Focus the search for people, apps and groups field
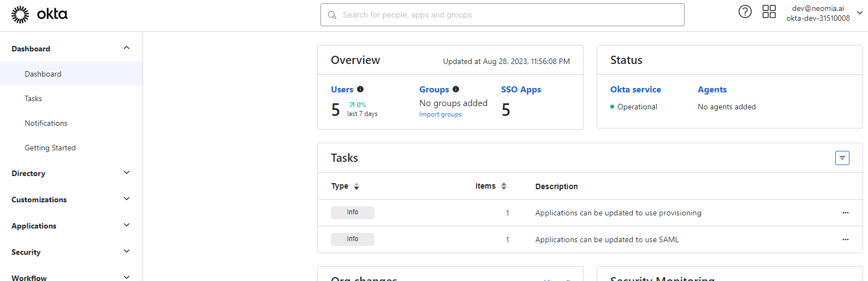868x281 pixels. 502,15
